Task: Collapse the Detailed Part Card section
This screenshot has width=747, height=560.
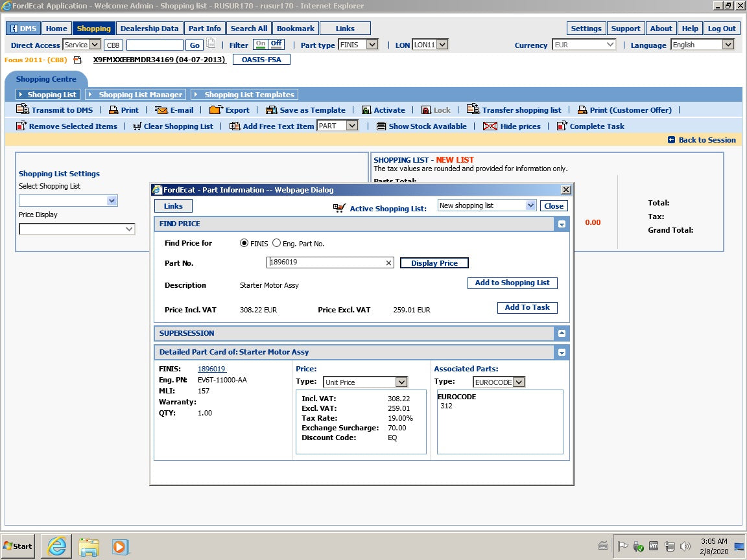Action: coord(562,353)
